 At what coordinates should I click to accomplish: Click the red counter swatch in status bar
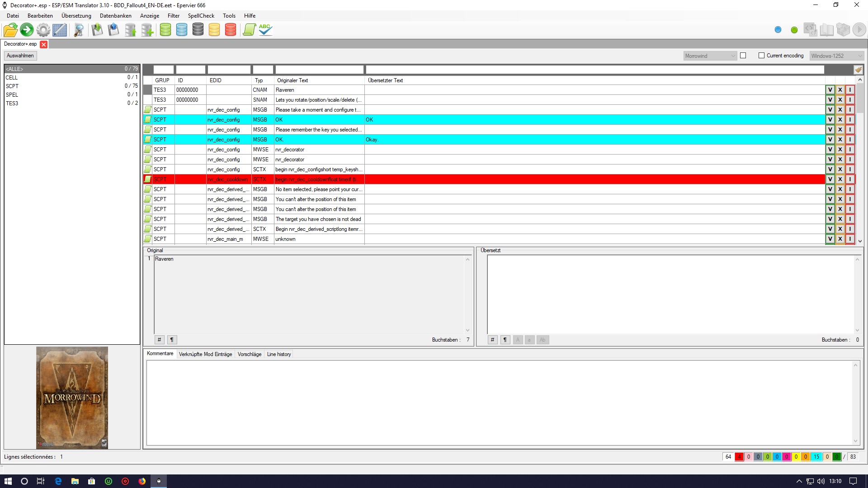point(739,457)
